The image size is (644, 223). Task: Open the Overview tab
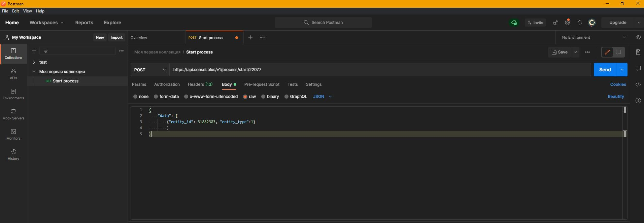(x=139, y=38)
